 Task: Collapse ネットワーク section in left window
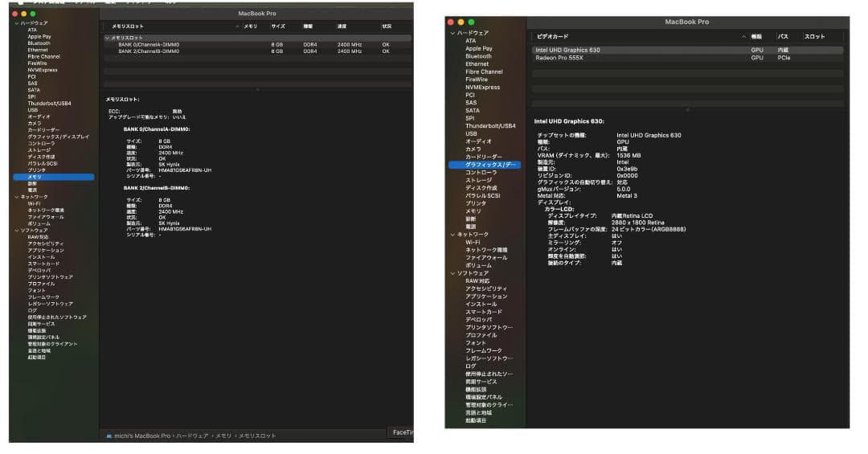(x=16, y=197)
